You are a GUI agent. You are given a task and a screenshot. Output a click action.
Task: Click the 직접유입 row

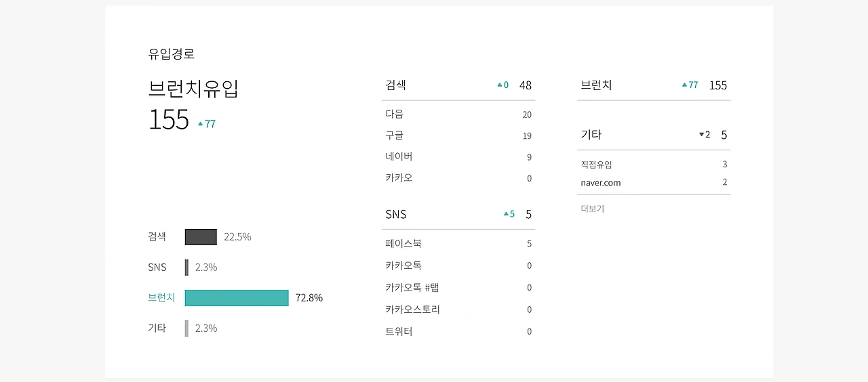596,164
